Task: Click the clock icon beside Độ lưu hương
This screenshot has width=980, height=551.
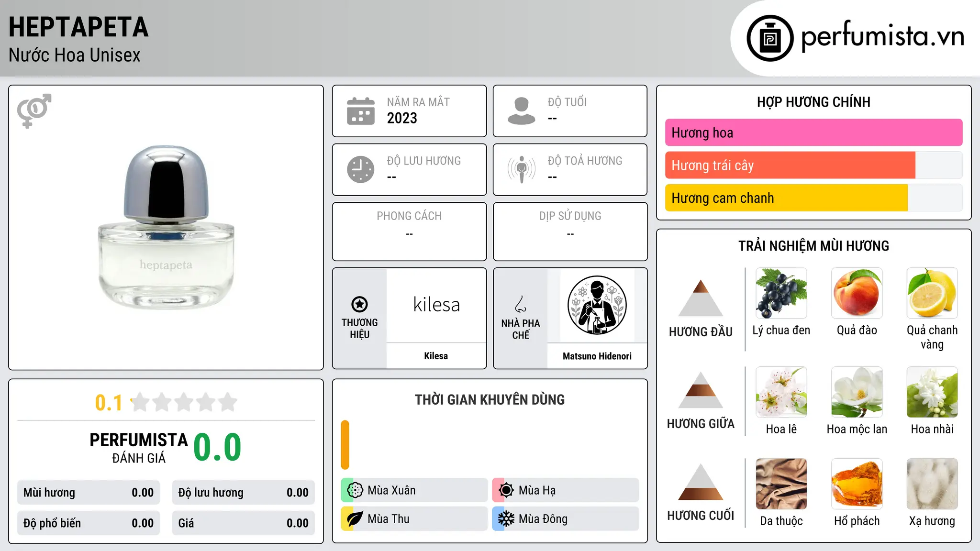Action: point(361,169)
